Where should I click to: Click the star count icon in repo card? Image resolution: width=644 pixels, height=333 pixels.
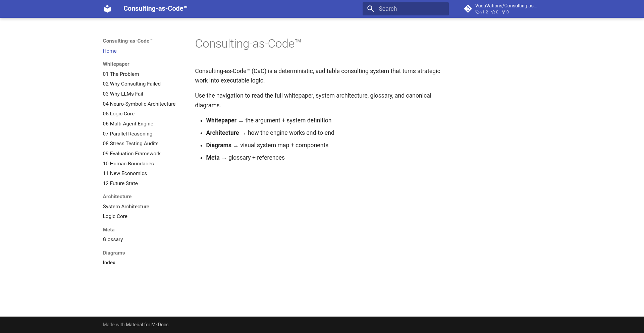(493, 12)
